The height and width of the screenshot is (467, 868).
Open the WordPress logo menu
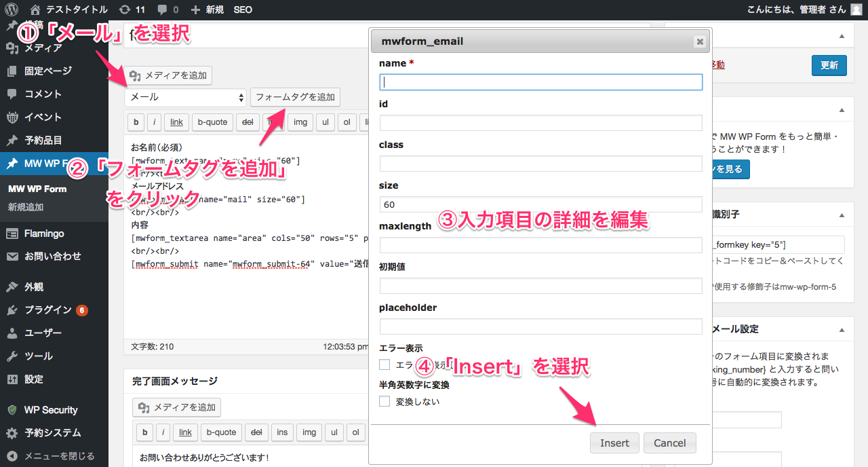(11, 10)
